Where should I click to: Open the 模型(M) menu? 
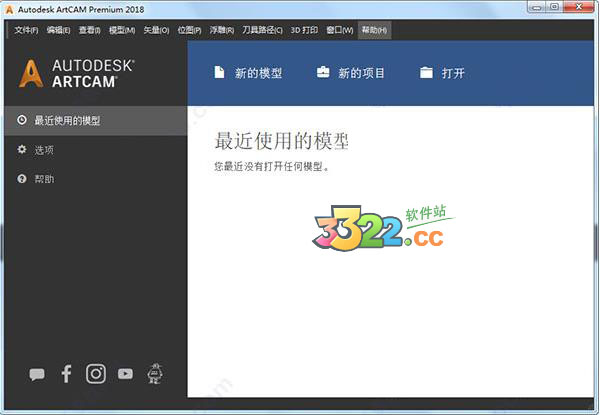click(122, 30)
